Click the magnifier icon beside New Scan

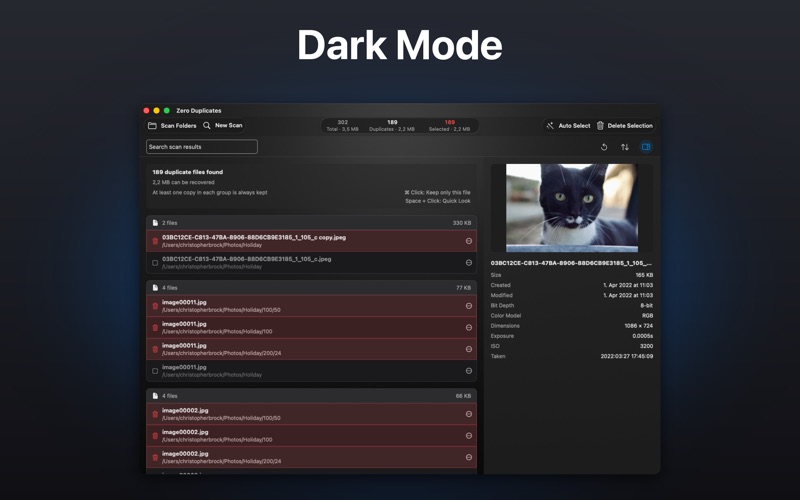click(207, 126)
